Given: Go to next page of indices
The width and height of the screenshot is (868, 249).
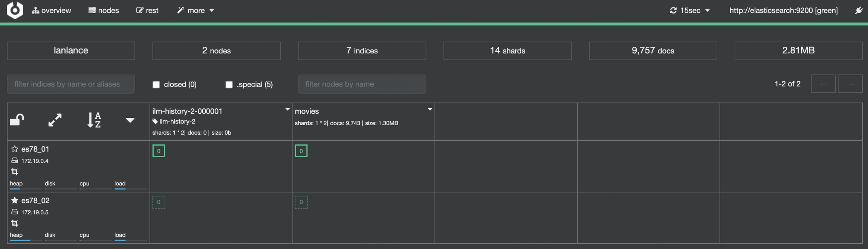Looking at the screenshot, I should tap(850, 84).
